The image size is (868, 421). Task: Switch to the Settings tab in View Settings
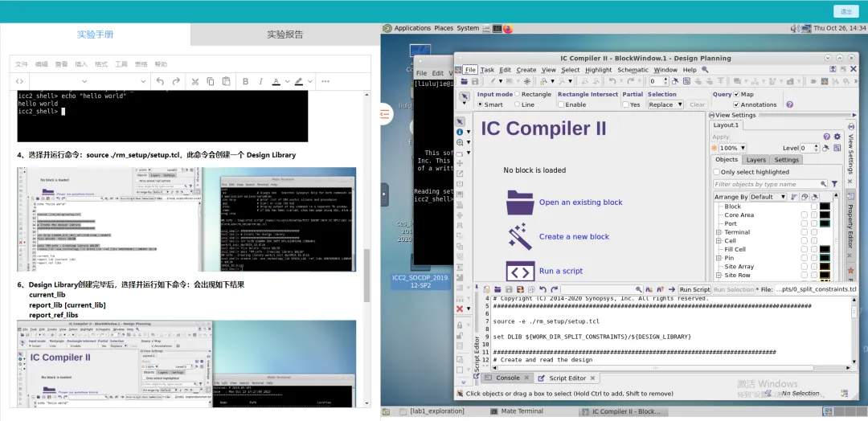coord(787,159)
